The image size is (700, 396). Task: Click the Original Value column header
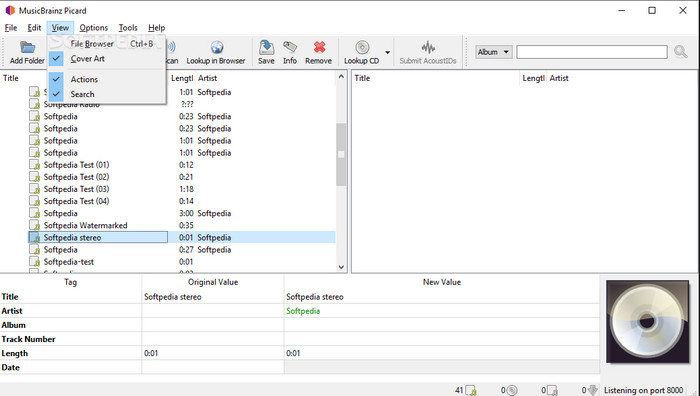click(x=213, y=282)
